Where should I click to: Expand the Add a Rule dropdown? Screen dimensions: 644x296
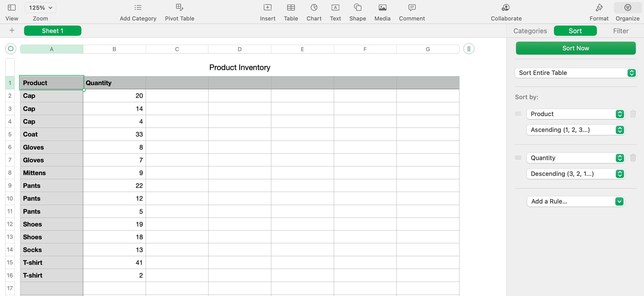pos(575,201)
